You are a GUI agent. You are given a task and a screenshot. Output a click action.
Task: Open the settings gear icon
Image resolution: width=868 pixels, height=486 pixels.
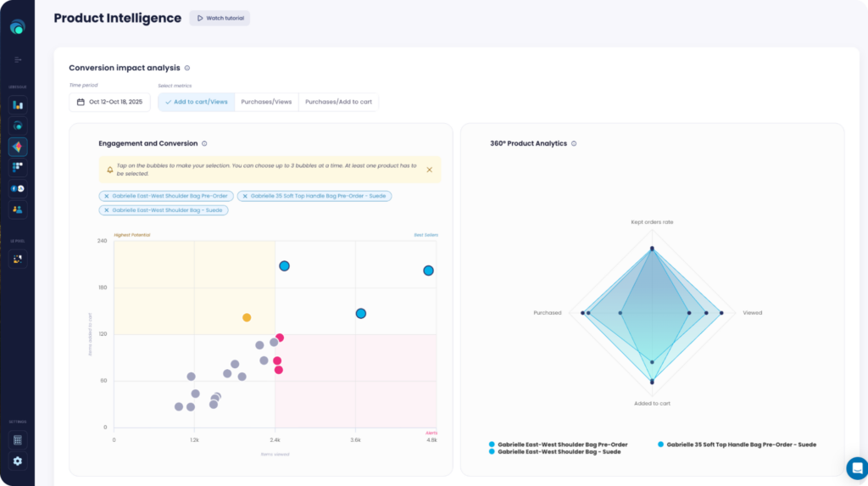point(18,461)
